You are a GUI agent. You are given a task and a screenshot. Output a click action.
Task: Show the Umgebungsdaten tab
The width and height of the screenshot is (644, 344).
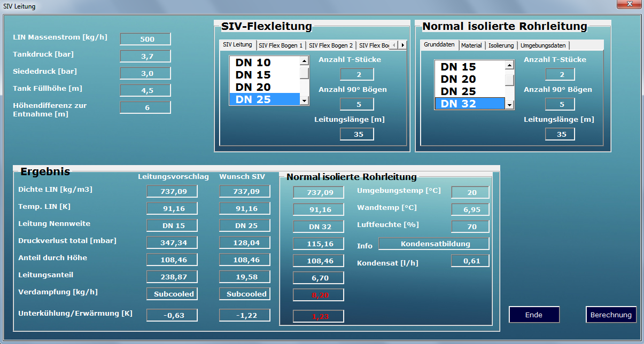542,45
